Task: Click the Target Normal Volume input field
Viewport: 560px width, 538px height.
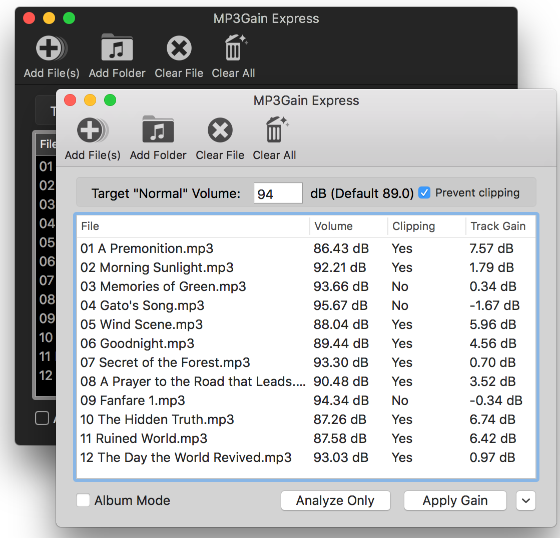Action: [278, 193]
